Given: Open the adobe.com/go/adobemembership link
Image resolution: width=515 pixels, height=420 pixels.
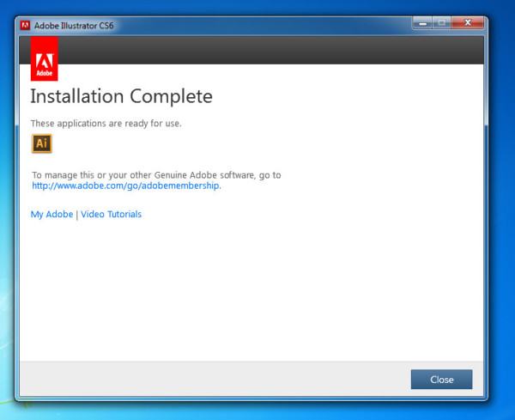Looking at the screenshot, I should click(126, 185).
